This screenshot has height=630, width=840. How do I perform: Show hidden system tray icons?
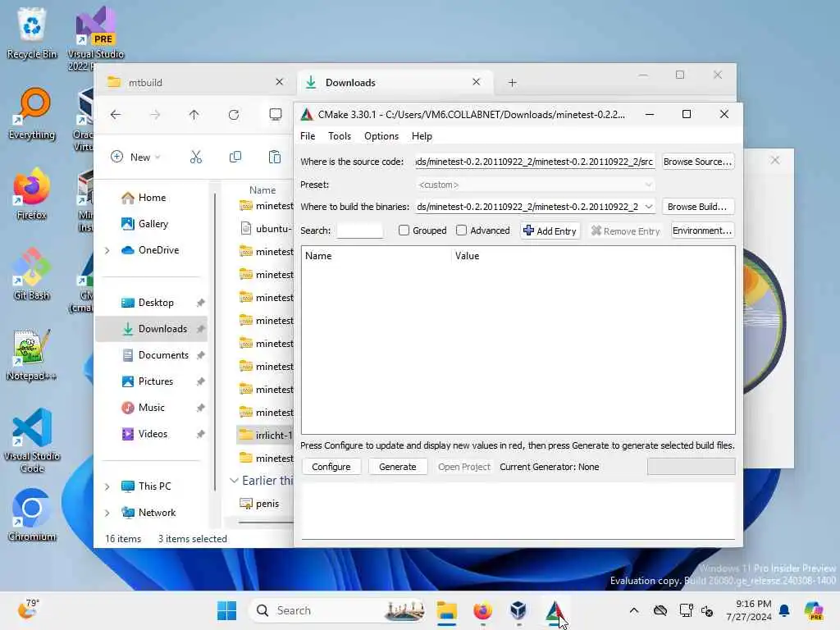coord(634,610)
